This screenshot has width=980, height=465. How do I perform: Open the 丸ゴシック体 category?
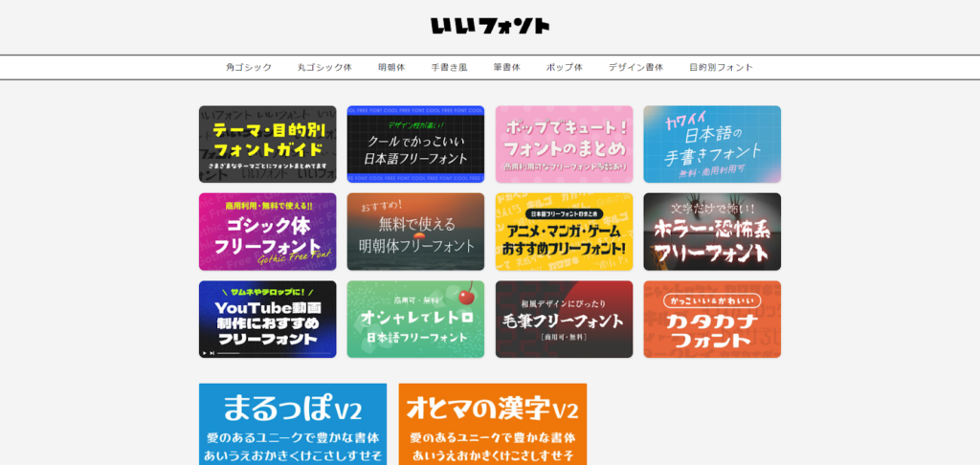(x=324, y=68)
